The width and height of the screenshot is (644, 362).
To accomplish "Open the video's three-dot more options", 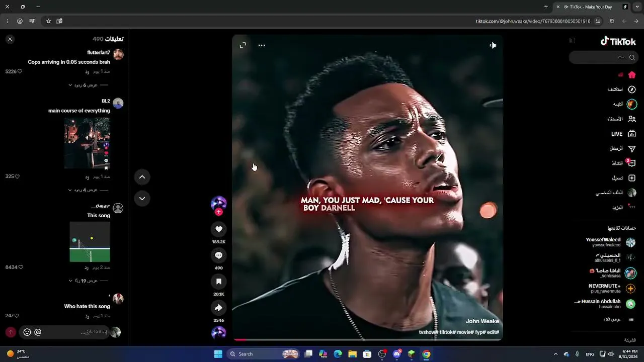I will tap(262, 45).
